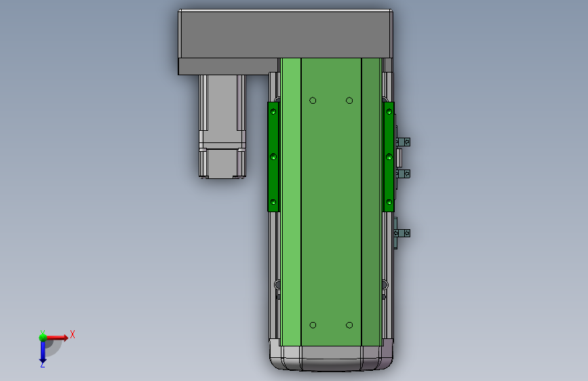Pick the middle screw on left bracket

(273, 157)
